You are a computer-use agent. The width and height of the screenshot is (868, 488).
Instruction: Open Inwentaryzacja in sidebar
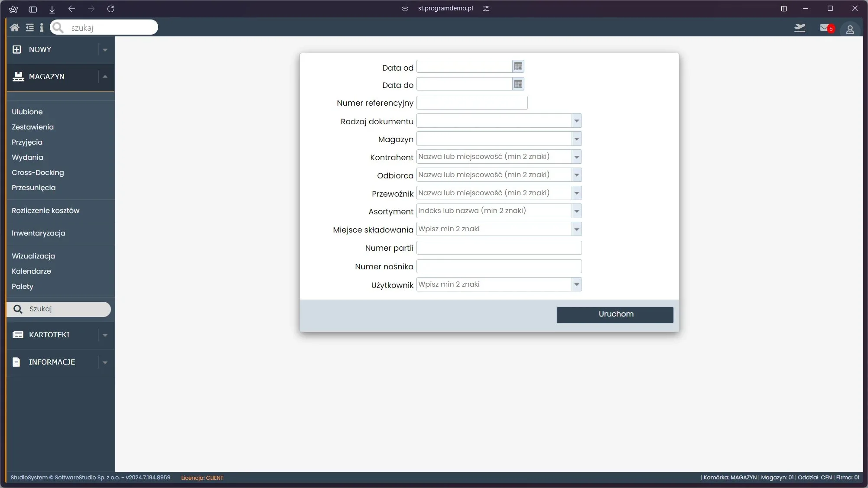(x=39, y=233)
